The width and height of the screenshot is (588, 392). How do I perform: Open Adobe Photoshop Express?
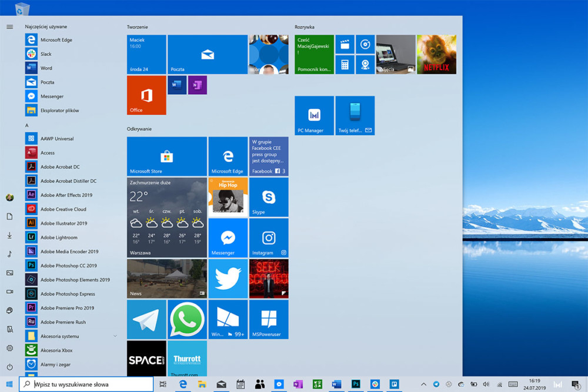(71, 294)
